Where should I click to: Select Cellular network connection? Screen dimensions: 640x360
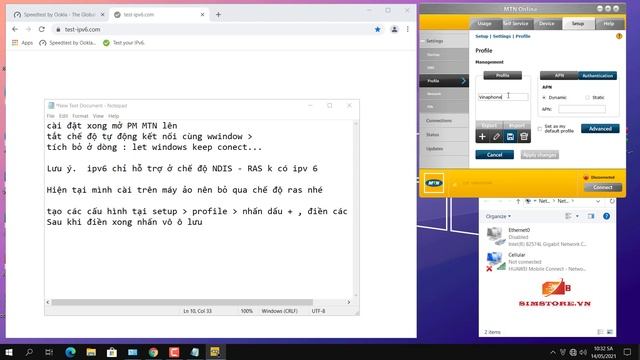(x=537, y=262)
